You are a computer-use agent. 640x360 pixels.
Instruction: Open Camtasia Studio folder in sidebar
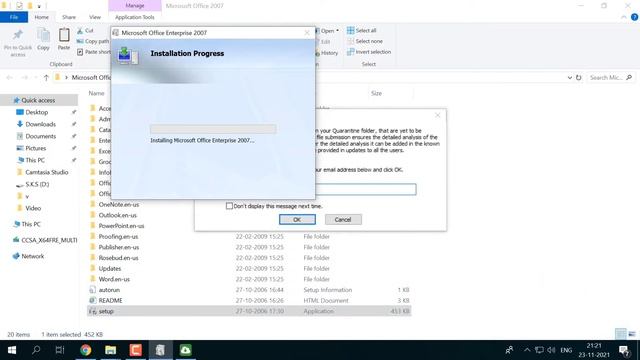(47, 172)
